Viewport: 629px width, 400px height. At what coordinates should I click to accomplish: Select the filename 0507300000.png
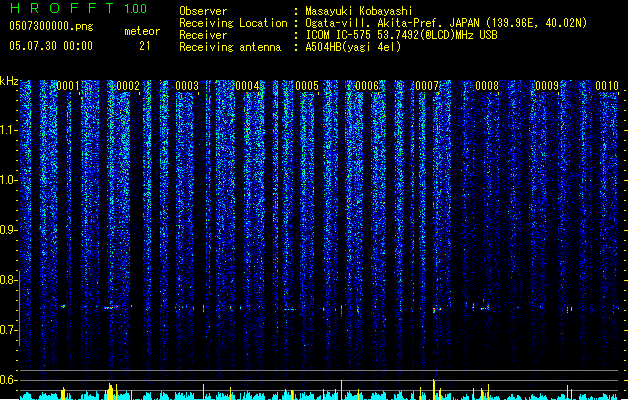click(51, 26)
